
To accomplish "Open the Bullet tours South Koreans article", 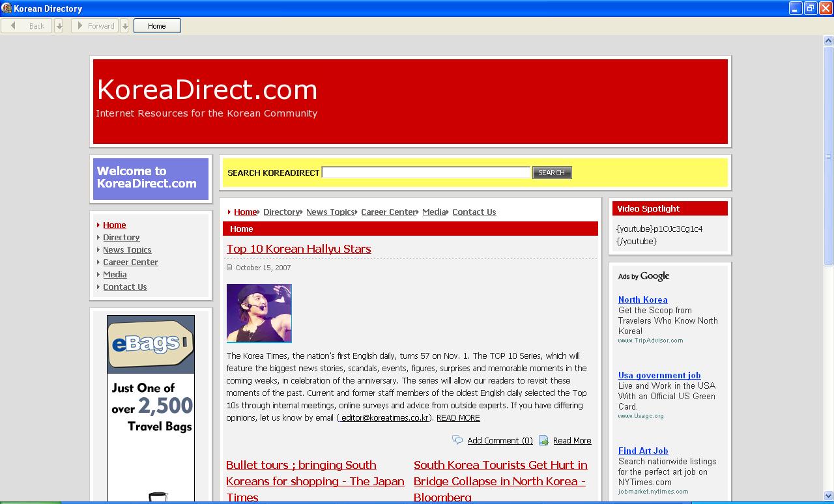I will tap(315, 481).
